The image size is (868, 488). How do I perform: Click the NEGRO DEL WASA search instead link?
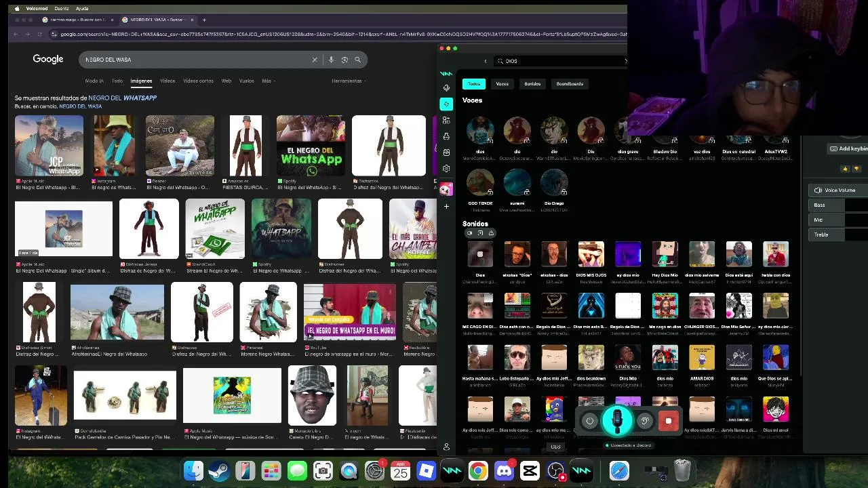point(80,106)
